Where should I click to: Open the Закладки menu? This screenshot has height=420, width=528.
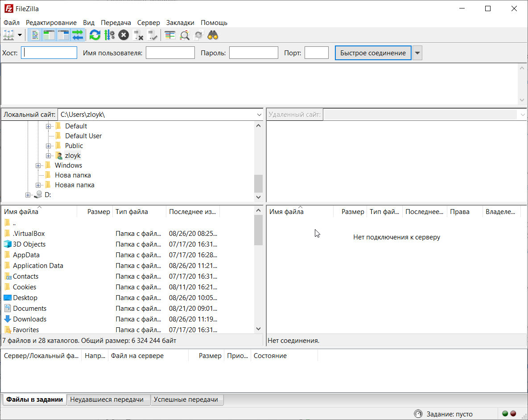coord(180,23)
